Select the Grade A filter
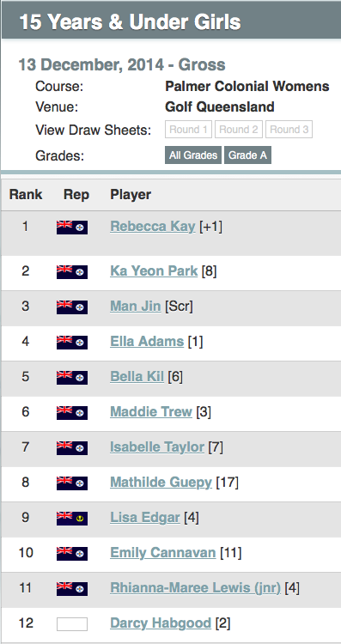Viewport: 341px width, 644px height. coord(247,155)
